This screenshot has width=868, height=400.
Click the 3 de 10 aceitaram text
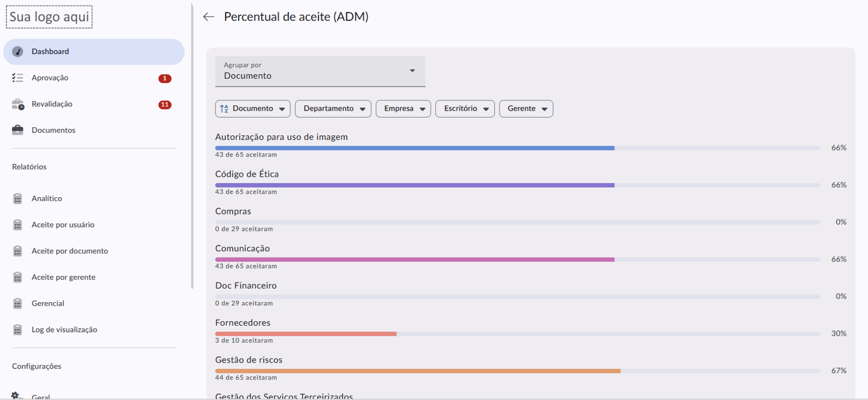pyautogui.click(x=244, y=341)
